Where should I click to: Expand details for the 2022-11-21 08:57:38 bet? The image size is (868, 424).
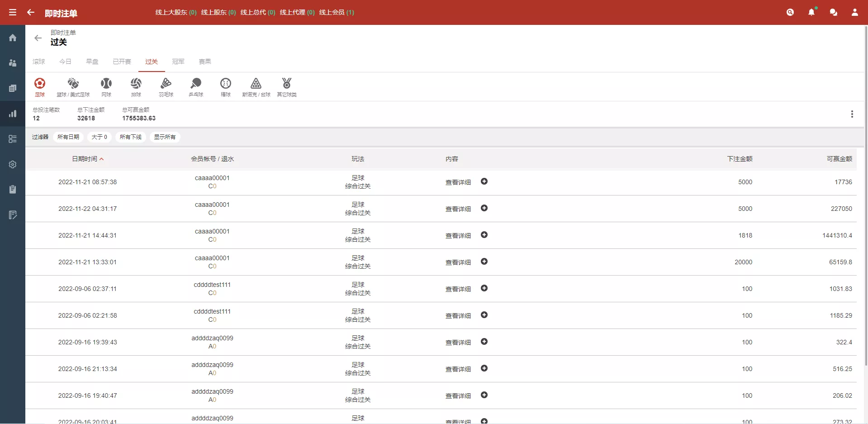[x=484, y=181]
